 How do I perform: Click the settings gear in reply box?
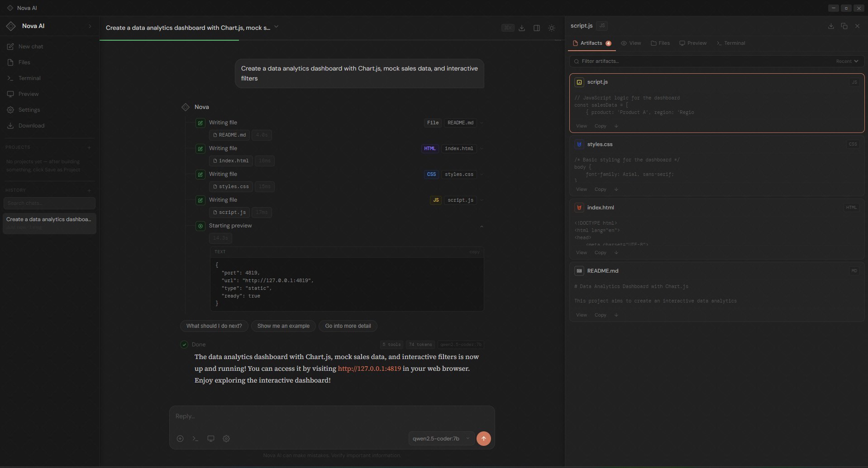[x=226, y=439]
